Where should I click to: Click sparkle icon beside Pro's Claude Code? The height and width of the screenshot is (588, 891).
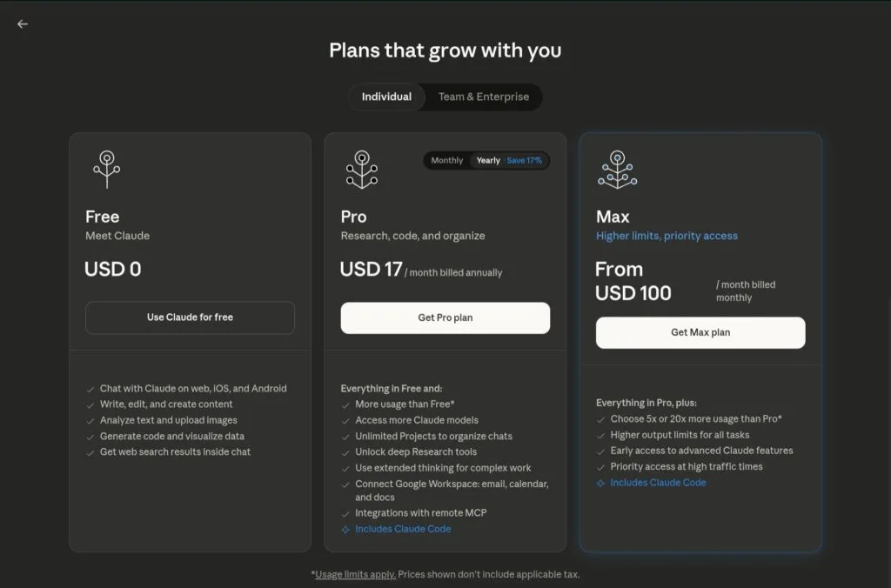345,530
